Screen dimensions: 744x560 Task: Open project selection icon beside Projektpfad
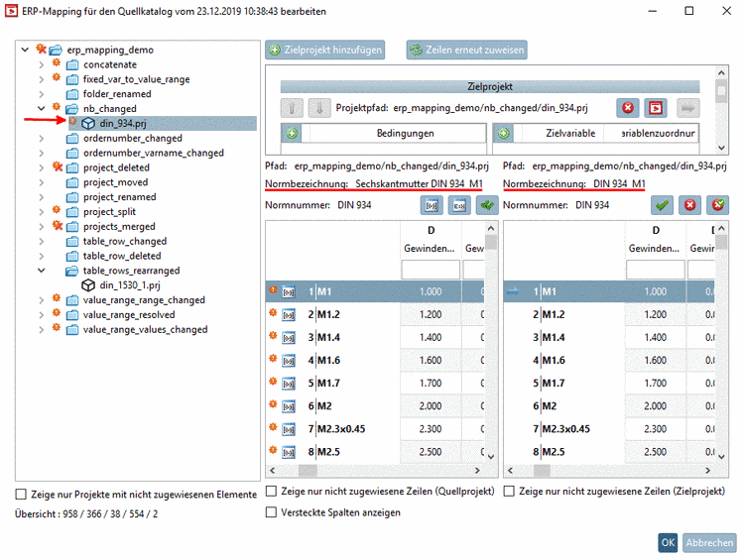tap(656, 108)
